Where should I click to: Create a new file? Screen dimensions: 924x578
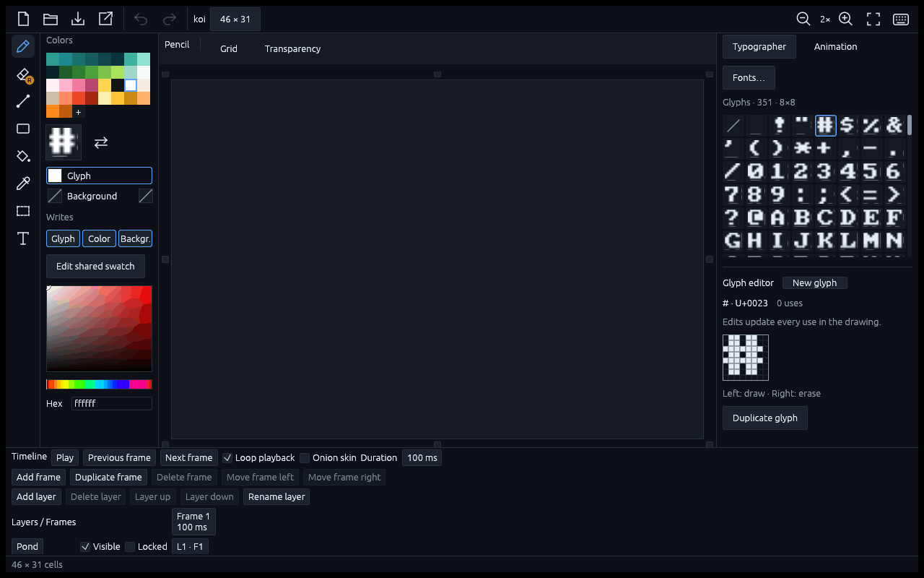coord(23,19)
